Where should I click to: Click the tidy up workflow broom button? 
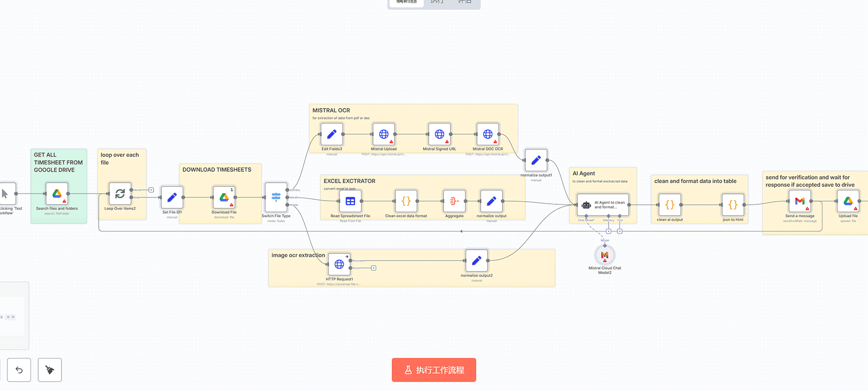click(x=50, y=370)
